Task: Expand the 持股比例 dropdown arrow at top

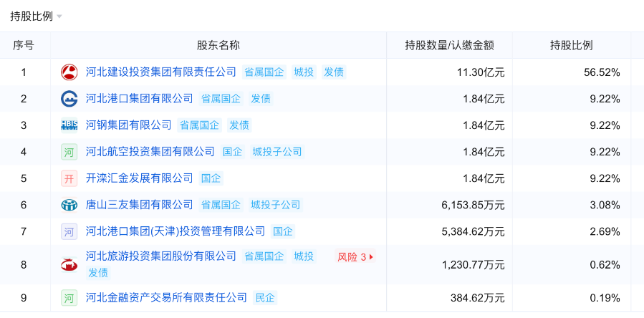Action: (x=59, y=16)
